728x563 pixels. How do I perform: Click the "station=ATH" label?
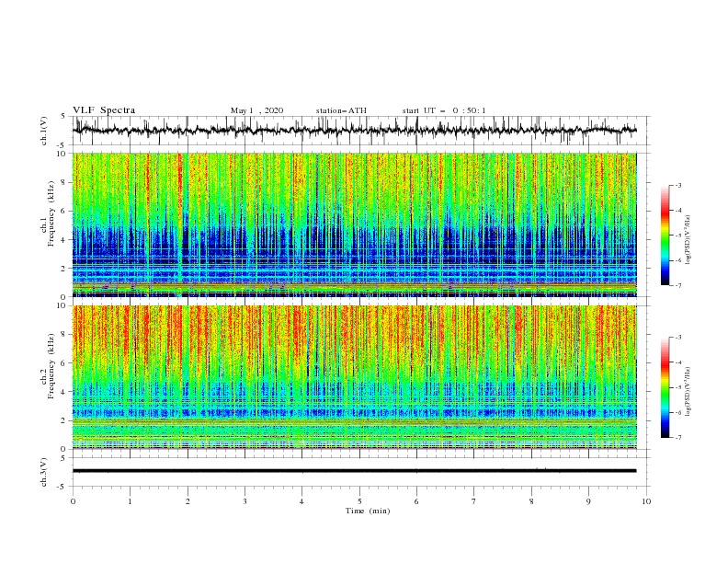[x=341, y=110]
